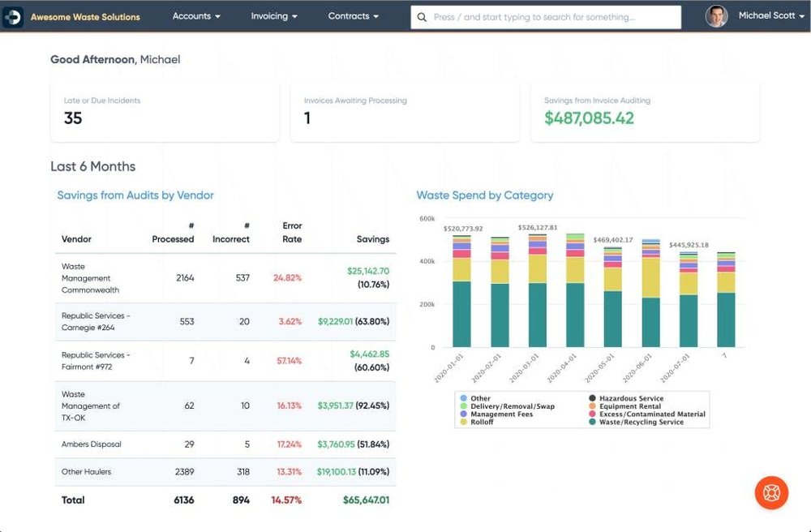Expand the Accounts dropdown menu
811x532 pixels.
[196, 16]
